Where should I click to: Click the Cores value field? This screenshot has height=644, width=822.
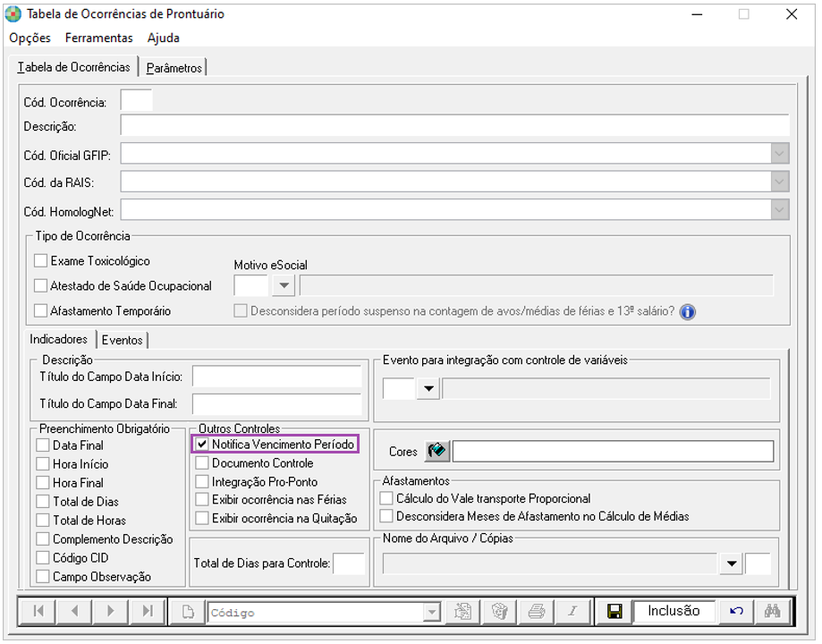613,451
